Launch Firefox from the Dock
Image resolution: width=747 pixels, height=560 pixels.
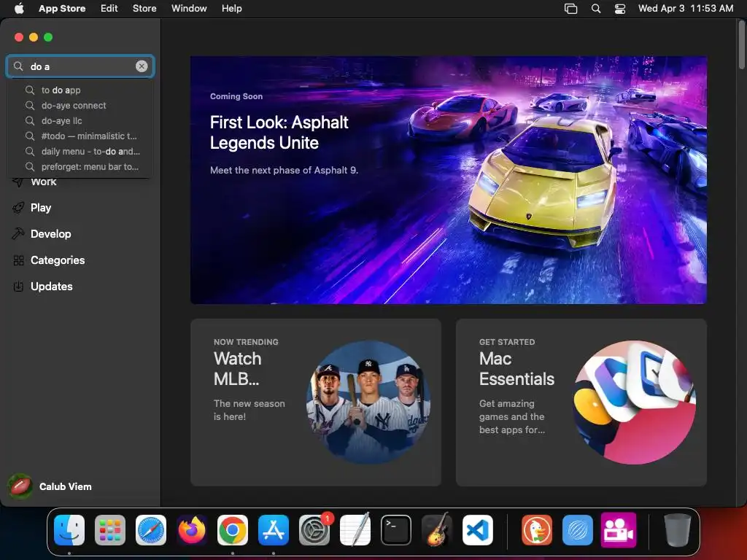pyautogui.click(x=192, y=530)
